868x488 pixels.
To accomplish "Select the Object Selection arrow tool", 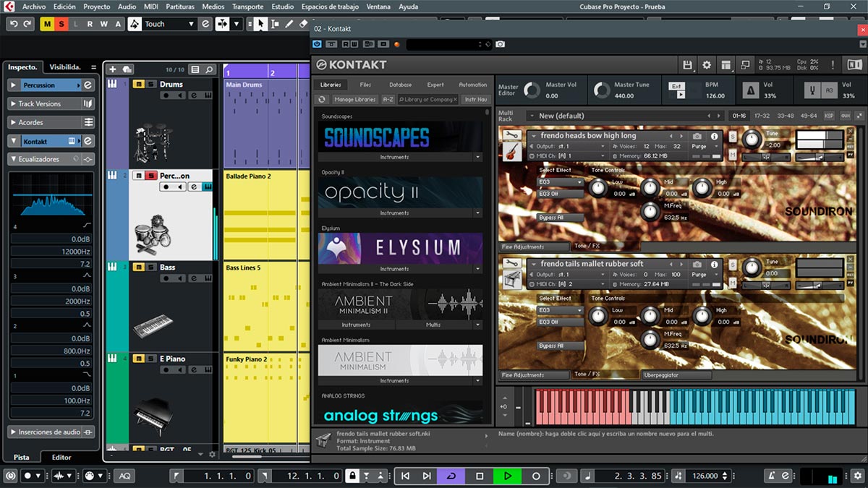I will tap(260, 24).
